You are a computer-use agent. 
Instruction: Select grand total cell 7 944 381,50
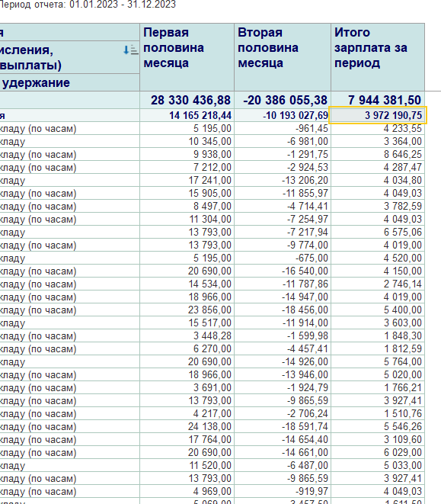click(x=378, y=100)
